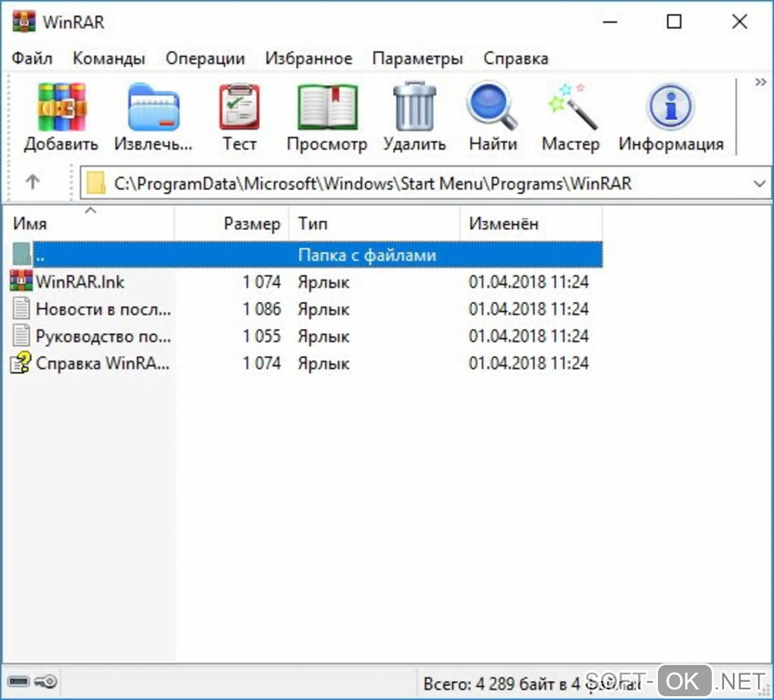Viewport: 774px width, 700px height.
Task: Click the Новости document icon
Action: (21, 308)
